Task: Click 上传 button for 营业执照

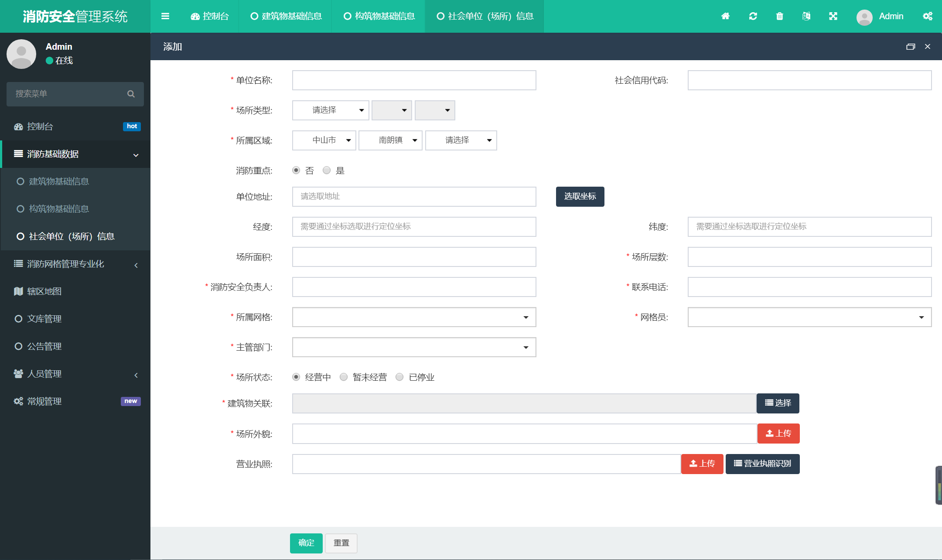Action: [x=702, y=464]
